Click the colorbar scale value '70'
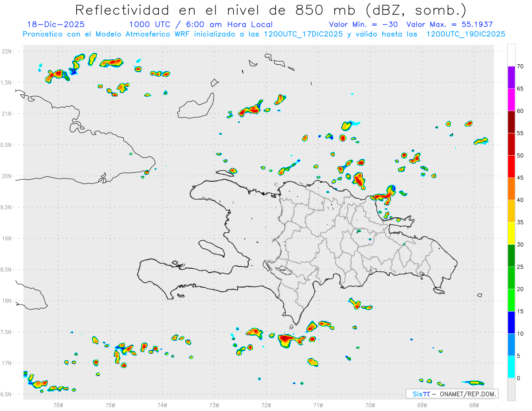 520,67
